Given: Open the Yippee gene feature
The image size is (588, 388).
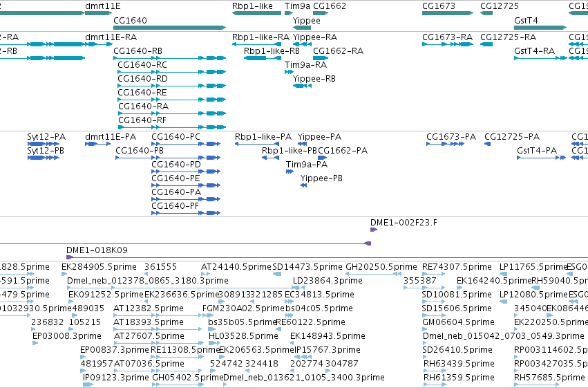Looking at the screenshot, I should (302, 28).
